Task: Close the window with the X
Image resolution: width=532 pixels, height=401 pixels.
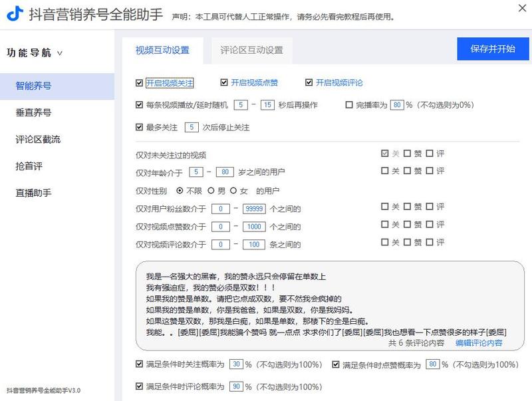Action: [x=523, y=8]
